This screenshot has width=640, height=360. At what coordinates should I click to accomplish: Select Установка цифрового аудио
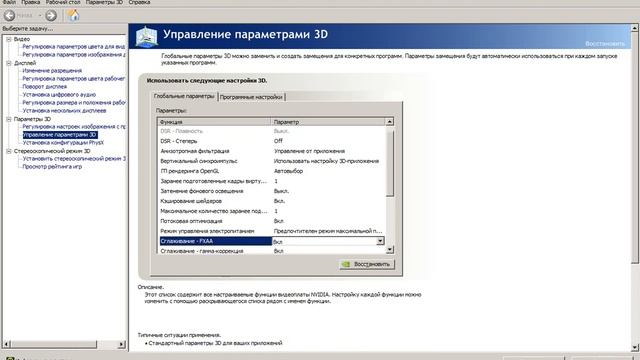(x=59, y=95)
